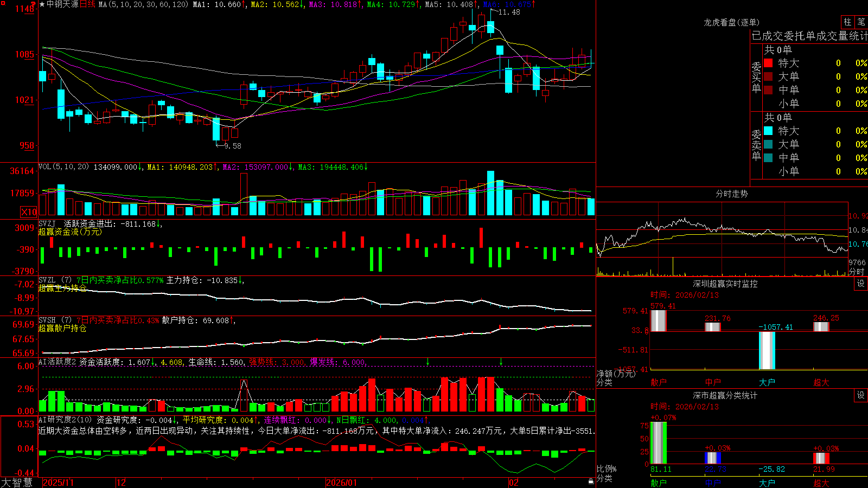Click the red 超大 21.99 bar
This screenshot has width=868, height=488.
pyautogui.click(x=821, y=458)
